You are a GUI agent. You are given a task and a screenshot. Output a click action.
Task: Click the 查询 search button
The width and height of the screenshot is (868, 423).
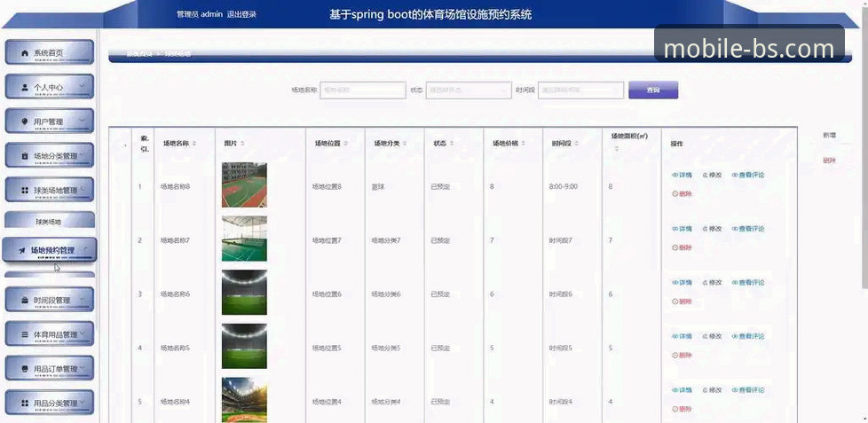(653, 90)
